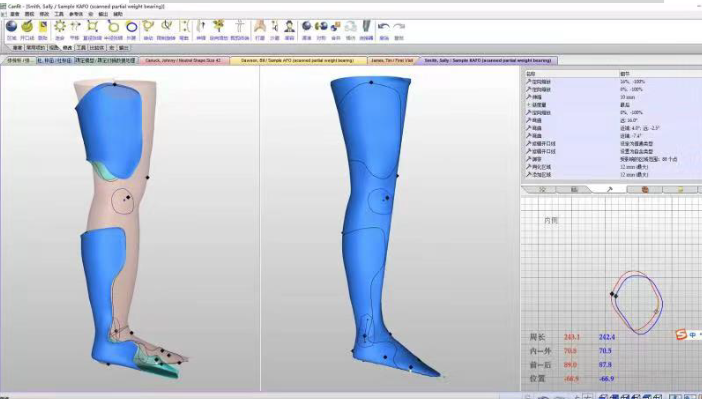The width and height of the screenshot is (702, 399).
Task: Select the green sphere 开口线 trim line tool
Action: point(27,27)
